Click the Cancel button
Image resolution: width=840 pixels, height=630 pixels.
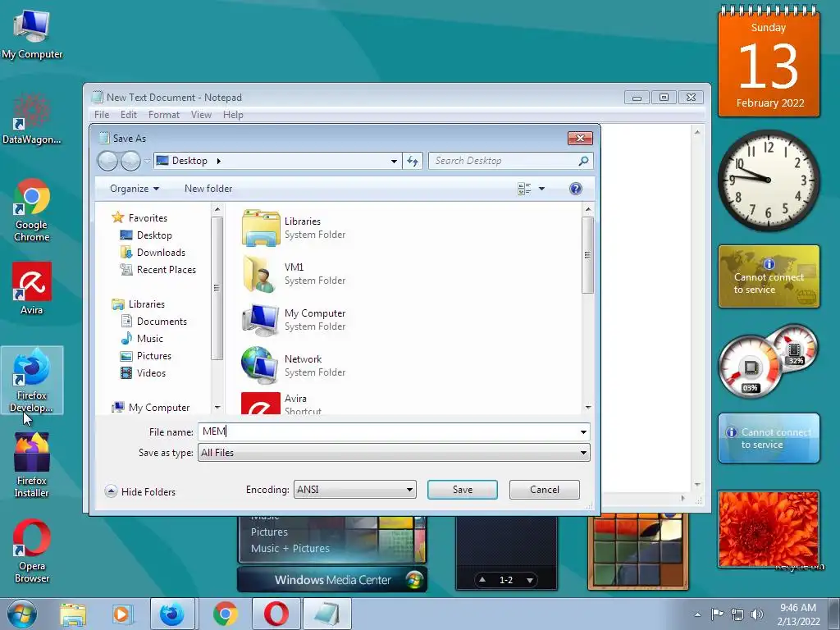coord(545,490)
